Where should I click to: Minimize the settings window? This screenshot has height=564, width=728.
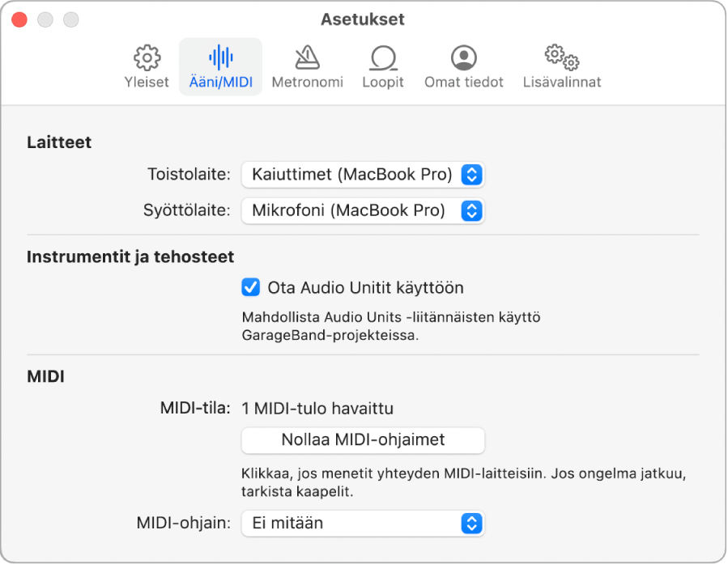(45, 19)
